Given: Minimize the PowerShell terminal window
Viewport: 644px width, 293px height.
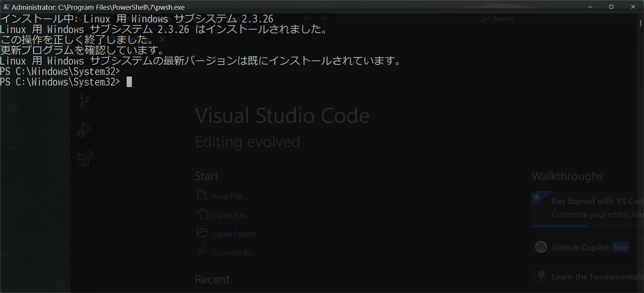Looking at the screenshot, I should [x=590, y=7].
